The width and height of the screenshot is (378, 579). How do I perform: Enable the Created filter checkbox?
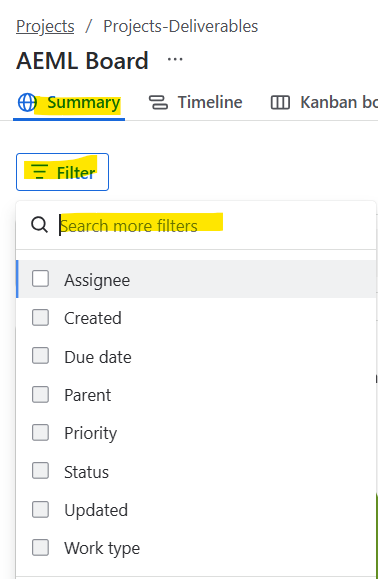pyautogui.click(x=40, y=317)
